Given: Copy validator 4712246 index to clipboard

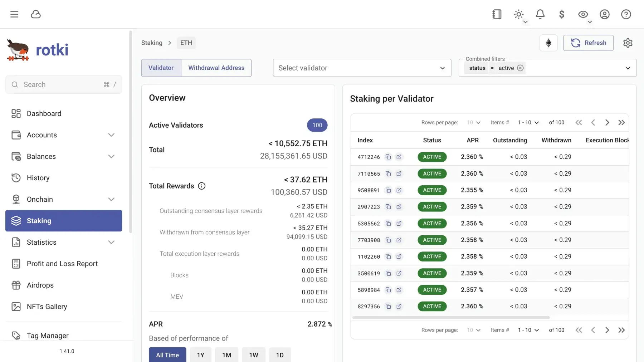Looking at the screenshot, I should coord(389,157).
